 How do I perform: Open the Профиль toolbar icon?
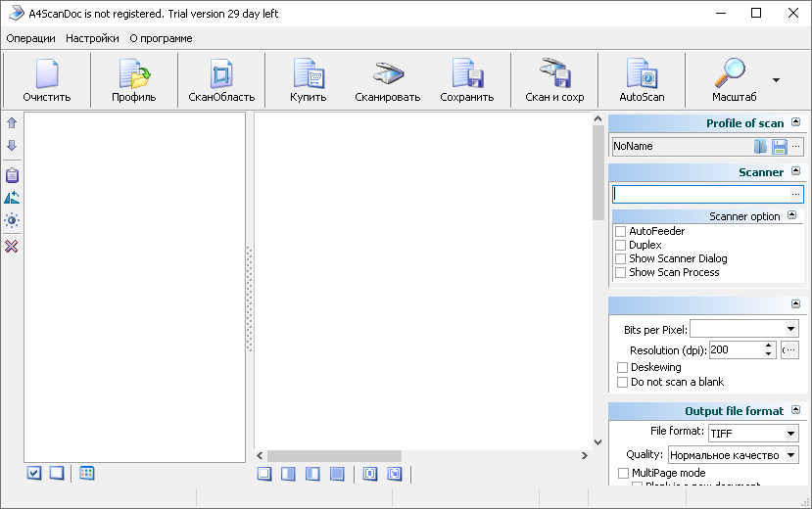coord(133,79)
